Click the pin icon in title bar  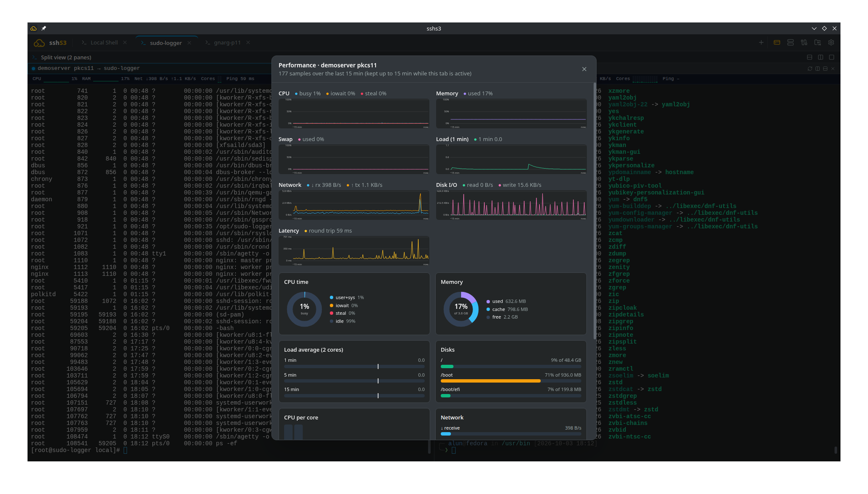(44, 28)
